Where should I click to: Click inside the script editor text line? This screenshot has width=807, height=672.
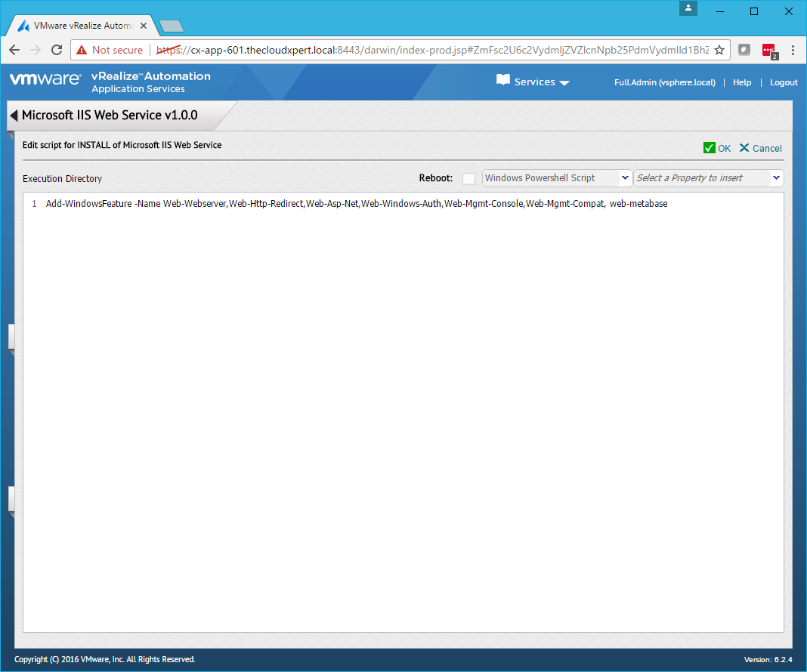click(x=356, y=204)
